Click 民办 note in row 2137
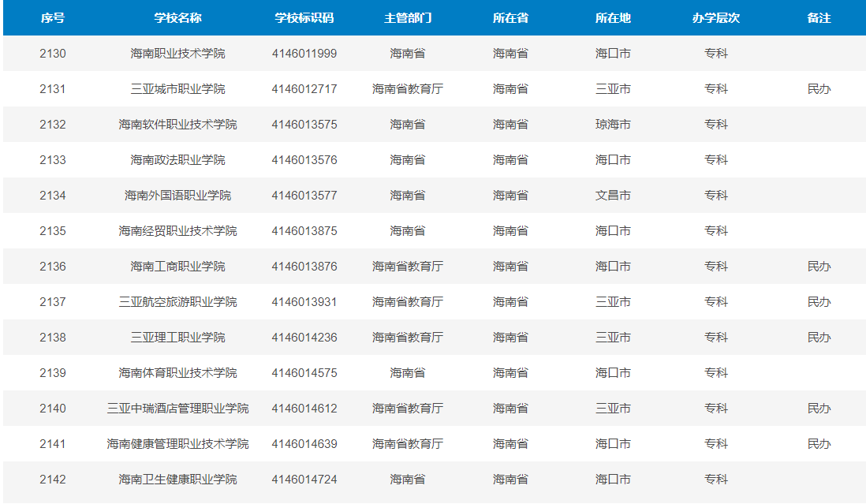This screenshot has width=866, height=504. click(819, 302)
